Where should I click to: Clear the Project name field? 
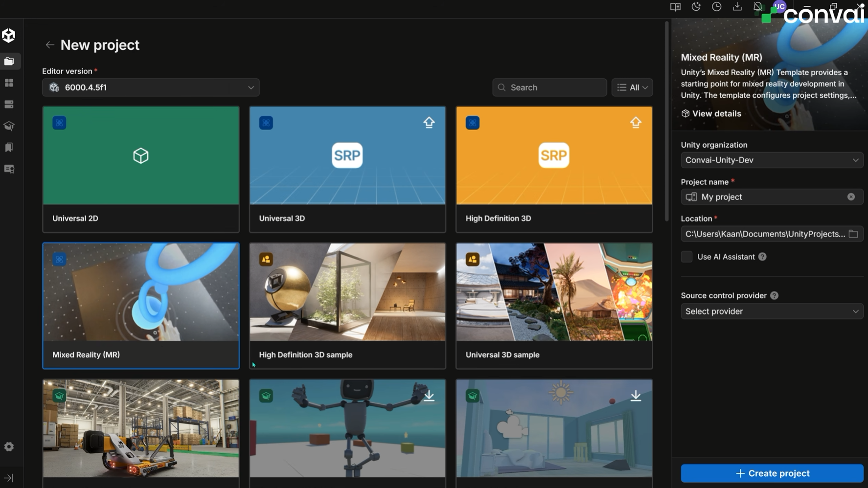851,197
